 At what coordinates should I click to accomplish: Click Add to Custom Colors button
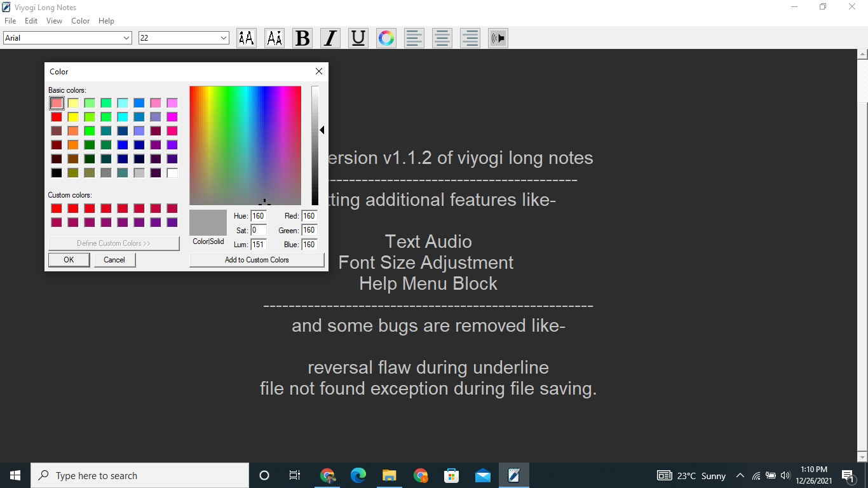[x=257, y=260]
